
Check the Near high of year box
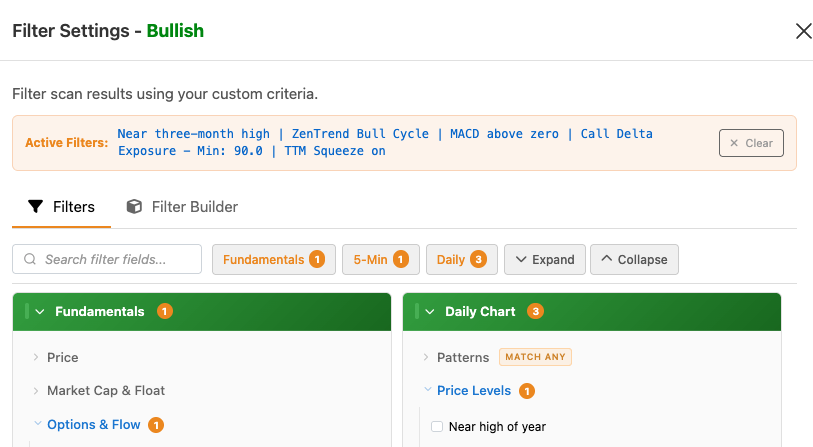(x=437, y=427)
